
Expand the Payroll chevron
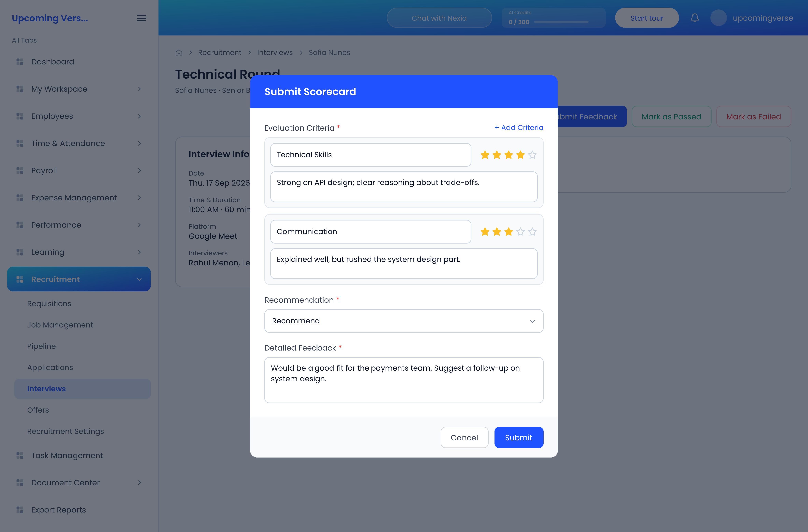(139, 170)
